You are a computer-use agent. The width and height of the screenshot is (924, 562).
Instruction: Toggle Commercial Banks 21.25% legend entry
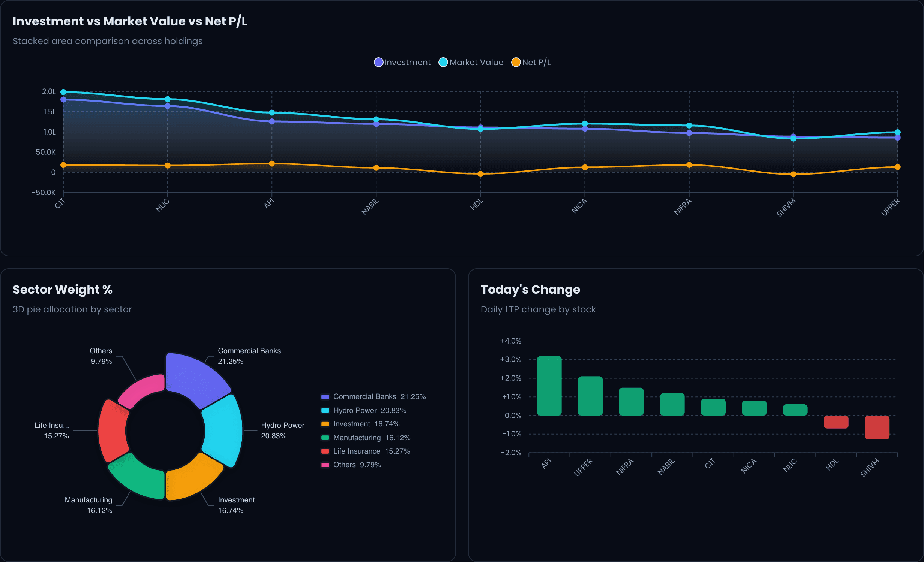coord(373,396)
